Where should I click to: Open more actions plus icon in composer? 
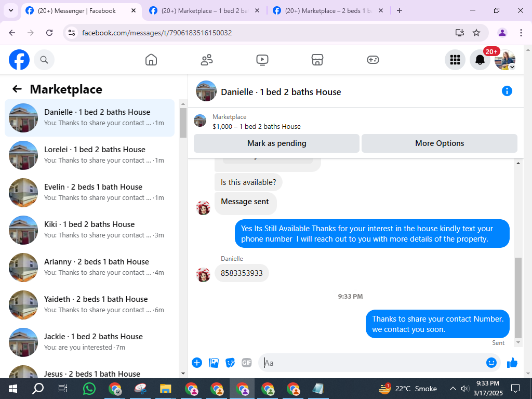(197, 363)
